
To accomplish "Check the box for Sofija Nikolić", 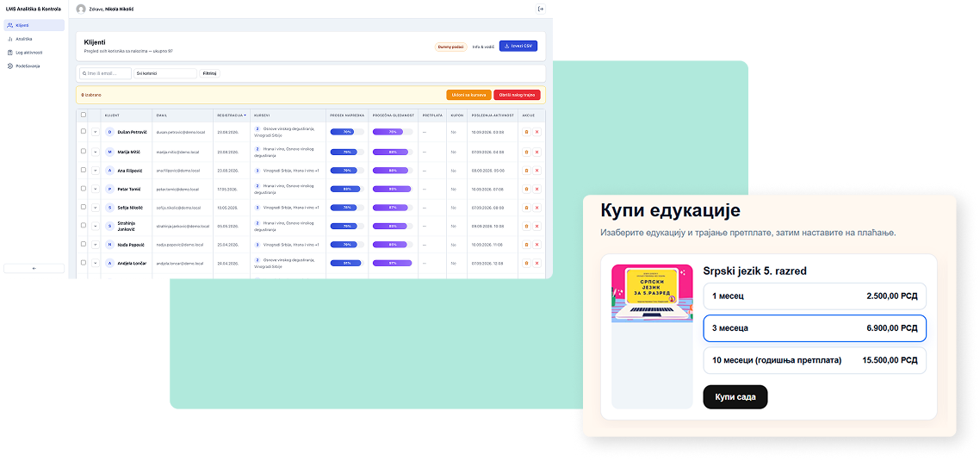I will pyautogui.click(x=84, y=207).
